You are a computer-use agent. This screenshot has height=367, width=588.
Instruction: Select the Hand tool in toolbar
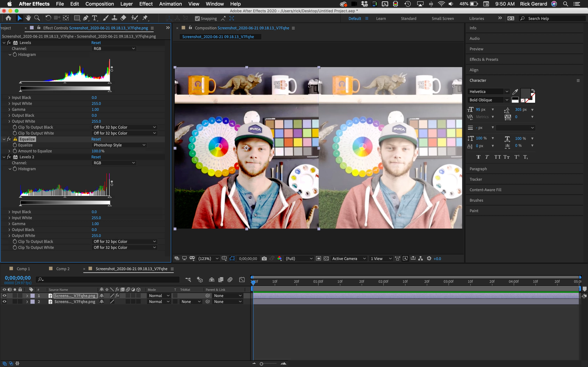click(x=28, y=18)
